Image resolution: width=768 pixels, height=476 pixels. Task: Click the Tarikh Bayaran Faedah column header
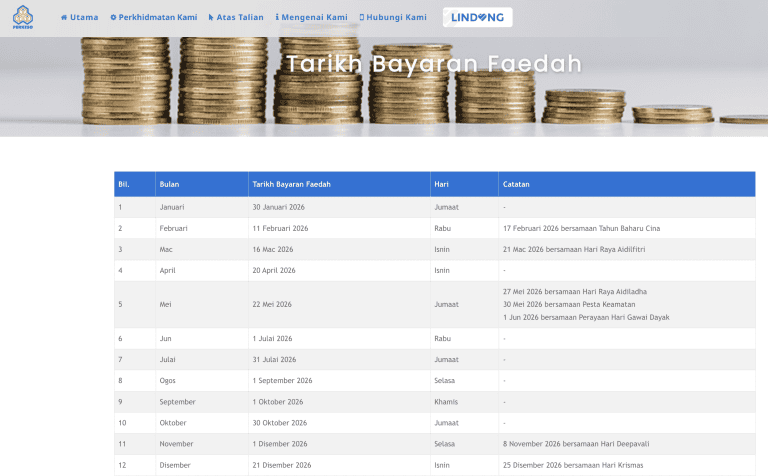pos(291,184)
